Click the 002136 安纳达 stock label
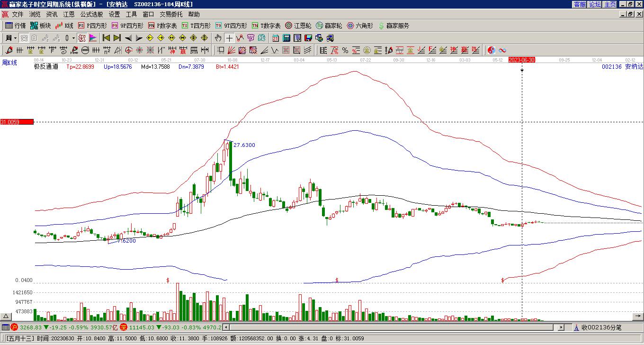This screenshot has height=345, width=644. [622, 67]
